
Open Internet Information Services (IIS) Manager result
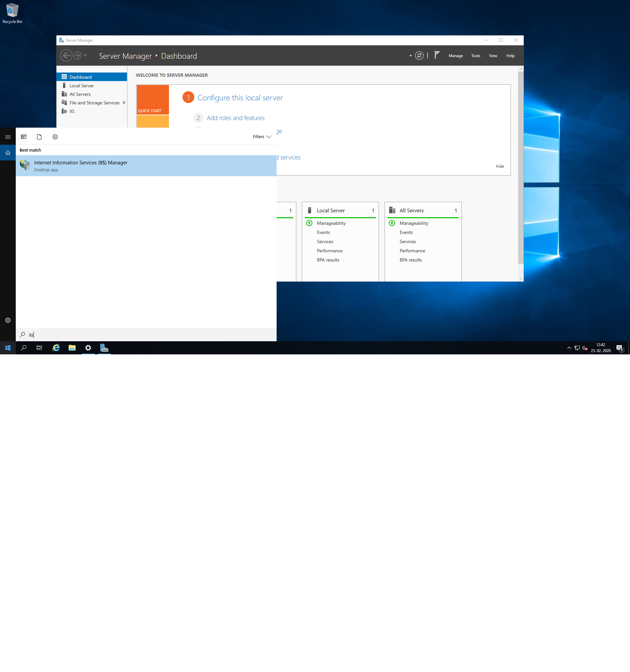click(x=146, y=166)
